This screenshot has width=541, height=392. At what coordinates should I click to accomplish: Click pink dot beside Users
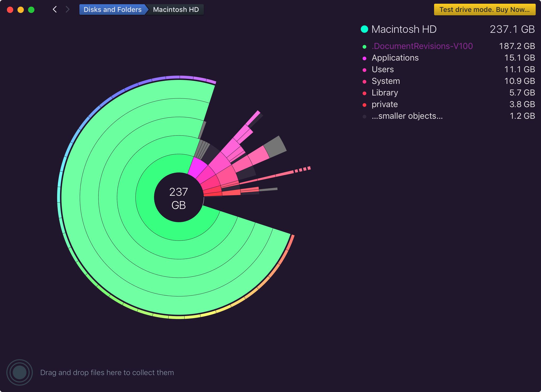364,70
